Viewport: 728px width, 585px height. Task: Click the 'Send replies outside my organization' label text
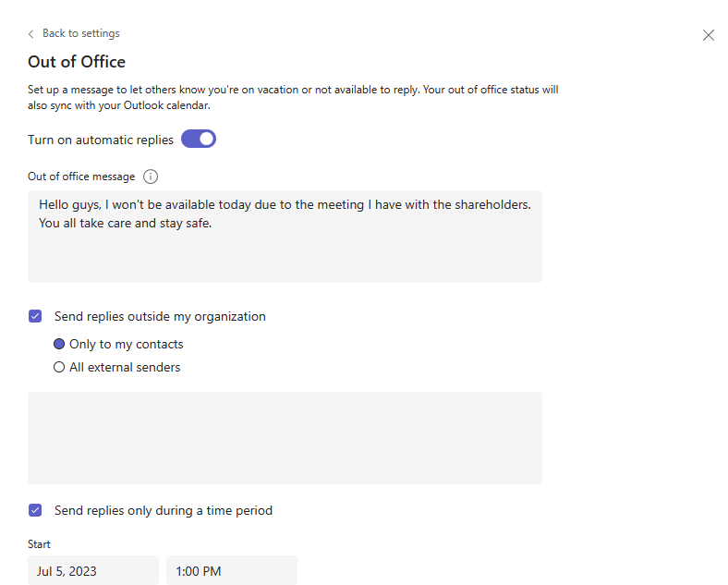[x=160, y=316]
